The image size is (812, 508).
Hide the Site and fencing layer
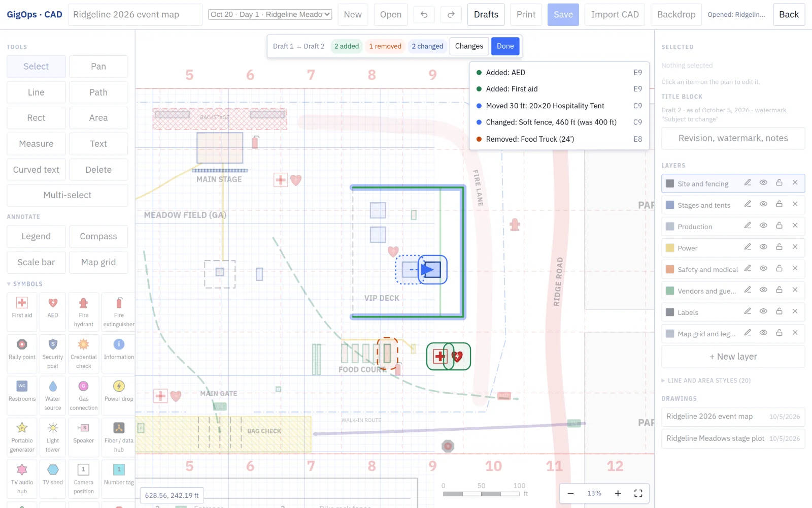763,183
